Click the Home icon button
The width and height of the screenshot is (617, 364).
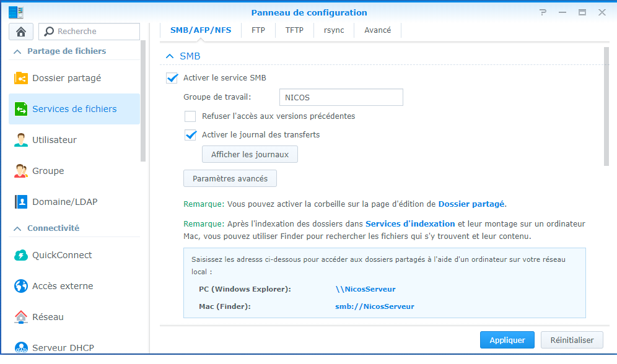(21, 32)
